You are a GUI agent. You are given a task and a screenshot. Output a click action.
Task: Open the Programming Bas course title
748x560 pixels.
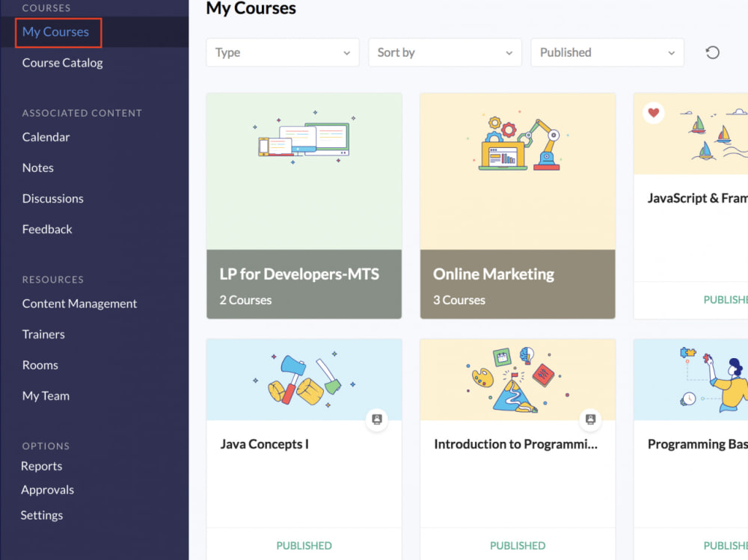(x=697, y=444)
